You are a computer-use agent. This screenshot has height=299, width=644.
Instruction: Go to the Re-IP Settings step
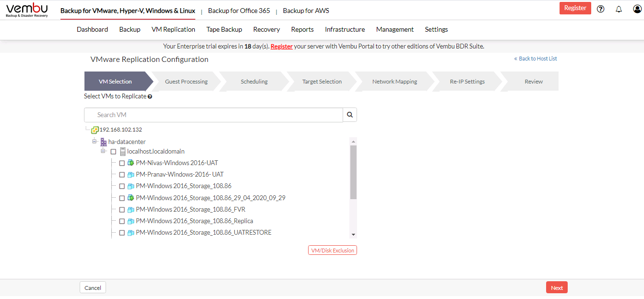(467, 82)
